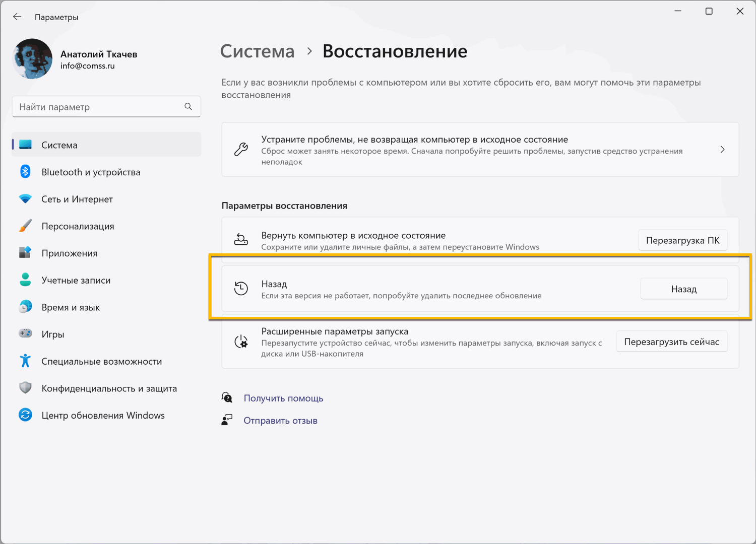Click the accessibility figure icon in sidebar
Viewport: 756px width, 544px height.
point(25,361)
